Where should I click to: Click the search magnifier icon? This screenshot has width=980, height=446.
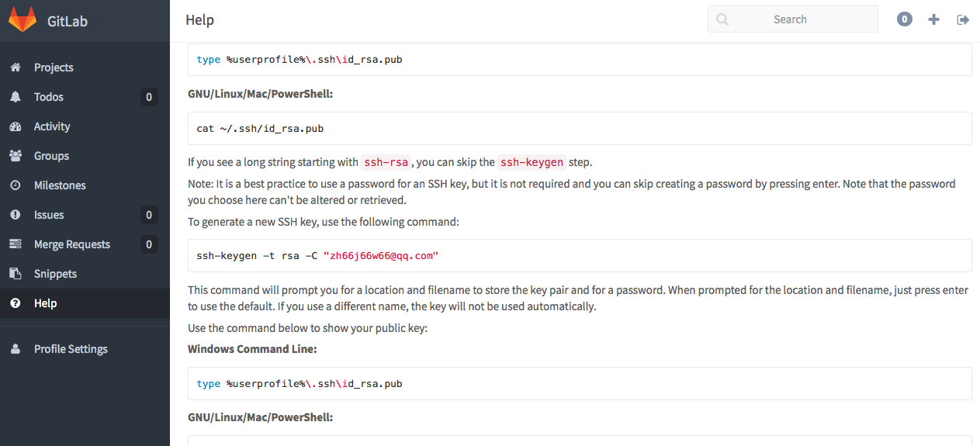[x=722, y=19]
